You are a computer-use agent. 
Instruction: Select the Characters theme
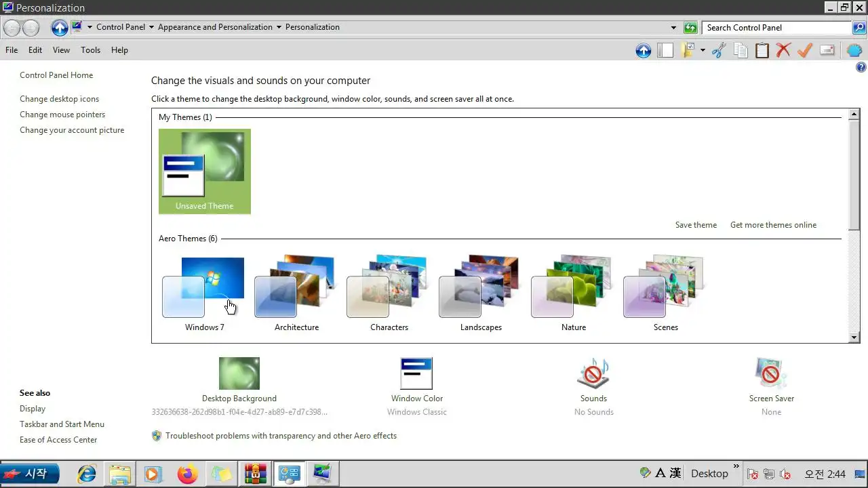click(389, 293)
